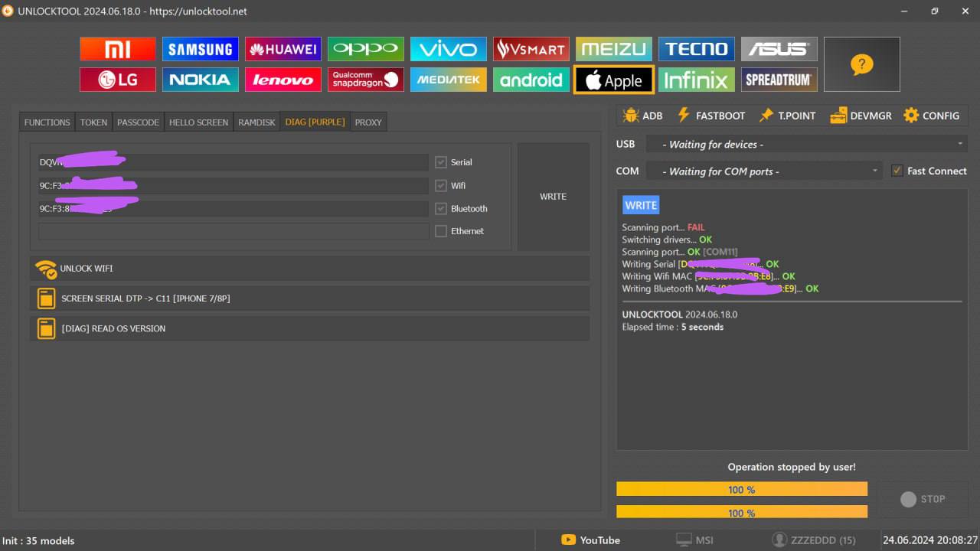The height and width of the screenshot is (551, 980).
Task: Click the Bluetooth MAC address field
Action: [x=234, y=208]
